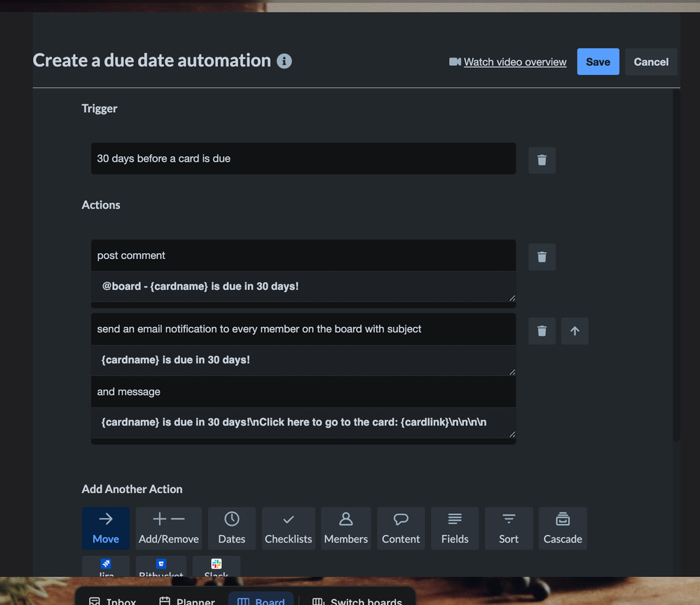Open the Content action tab
This screenshot has height=605, width=700.
pyautogui.click(x=401, y=528)
